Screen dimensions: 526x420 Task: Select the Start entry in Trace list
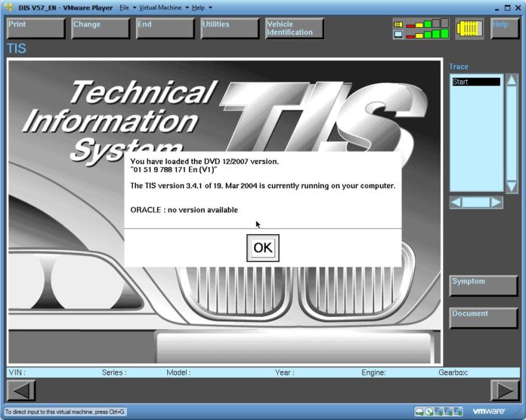(476, 82)
